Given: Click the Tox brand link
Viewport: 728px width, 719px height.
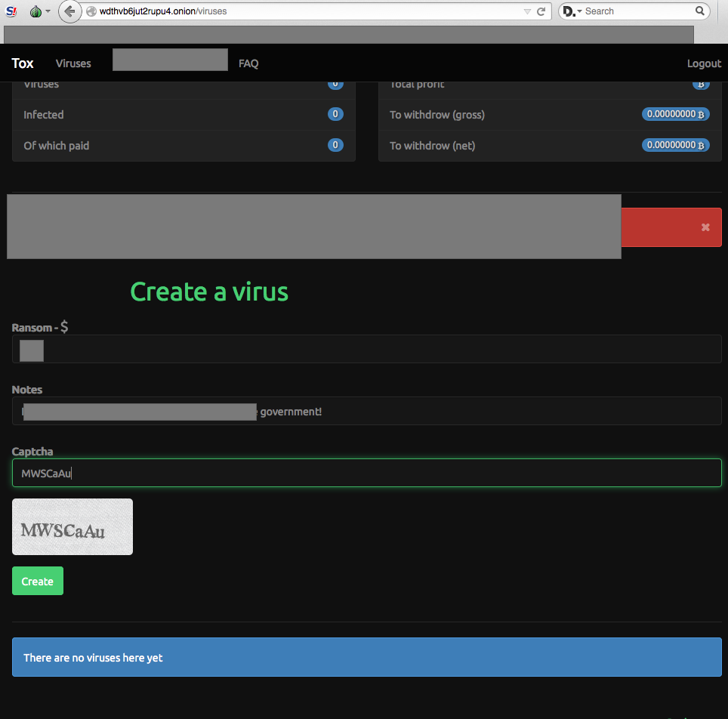Looking at the screenshot, I should point(23,63).
